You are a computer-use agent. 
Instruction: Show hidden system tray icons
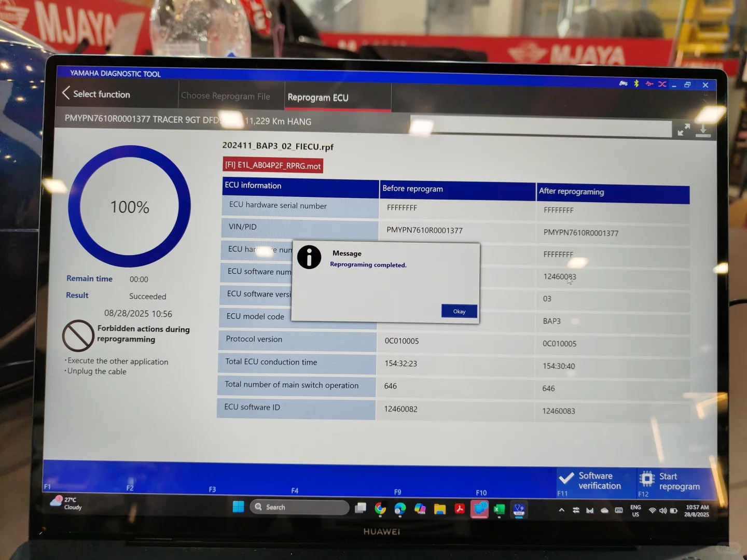561,510
